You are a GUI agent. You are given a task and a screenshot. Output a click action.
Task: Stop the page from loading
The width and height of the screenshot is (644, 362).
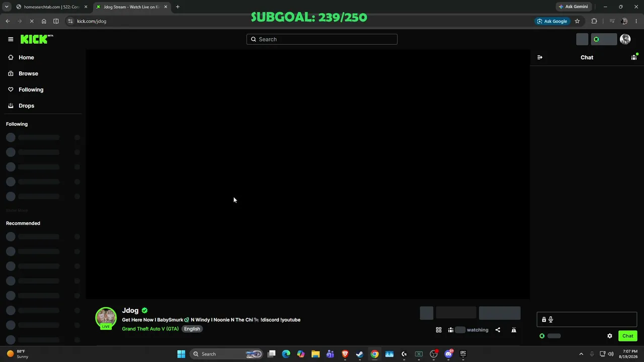coord(31,21)
